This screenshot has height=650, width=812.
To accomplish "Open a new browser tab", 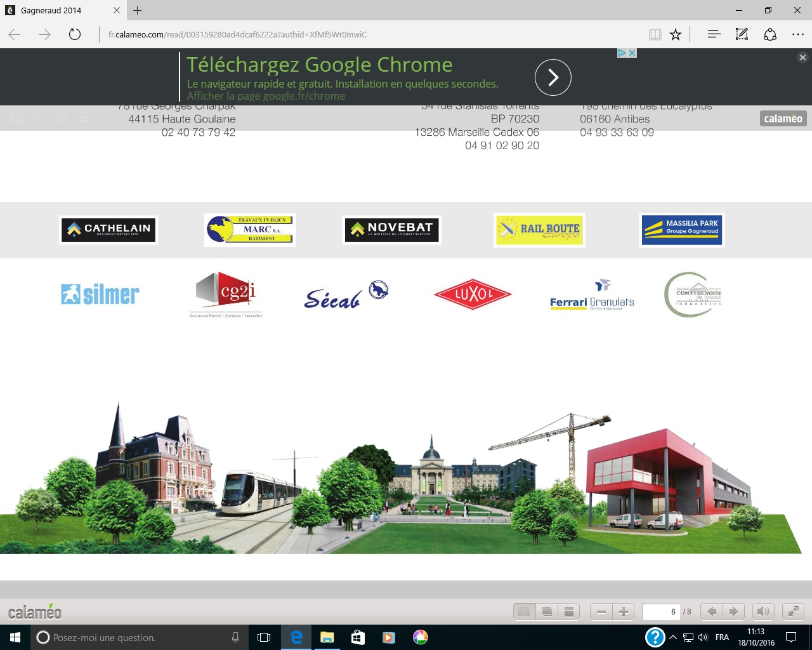I will [x=137, y=10].
